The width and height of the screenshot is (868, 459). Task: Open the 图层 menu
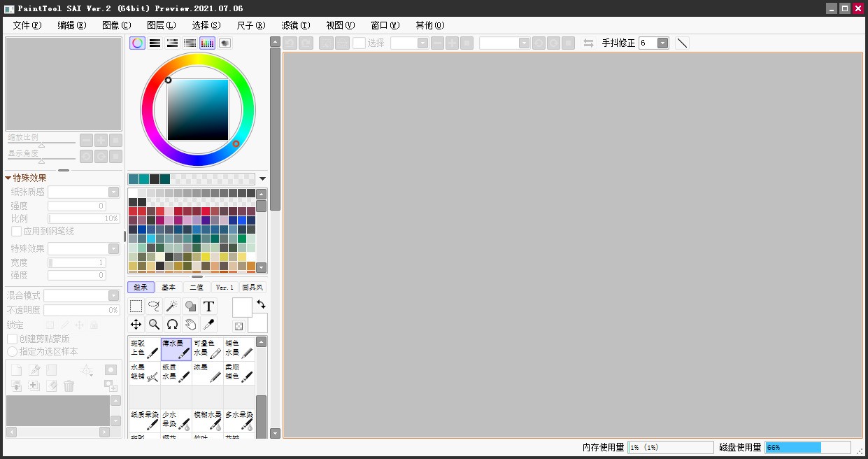160,25
